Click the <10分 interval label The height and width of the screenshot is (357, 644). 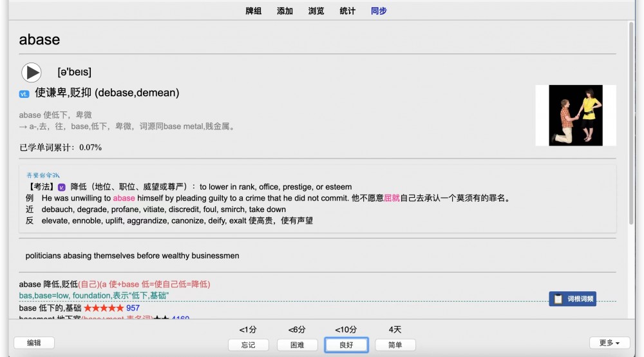click(x=346, y=329)
